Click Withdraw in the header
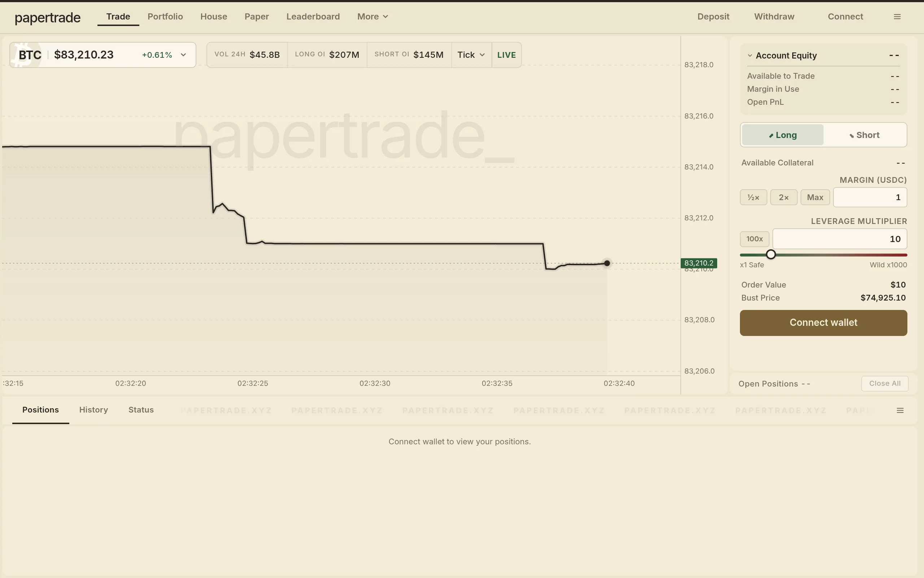Screen dimensions: 924x578 point(774,17)
